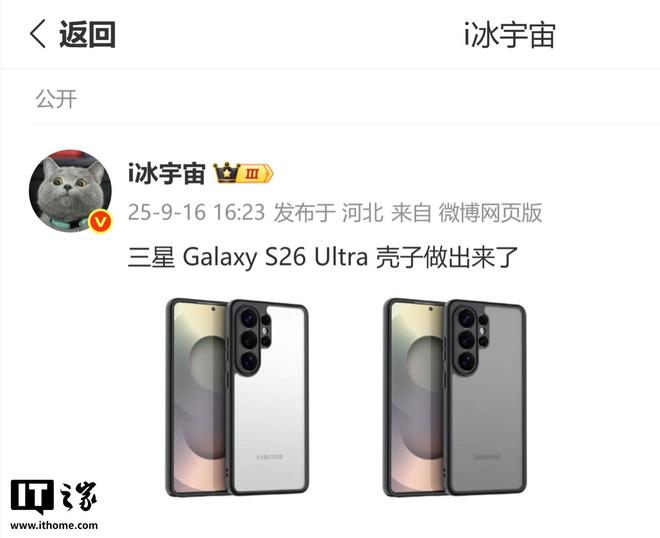
Task: Open the gray frosted case photo
Action: (x=455, y=397)
